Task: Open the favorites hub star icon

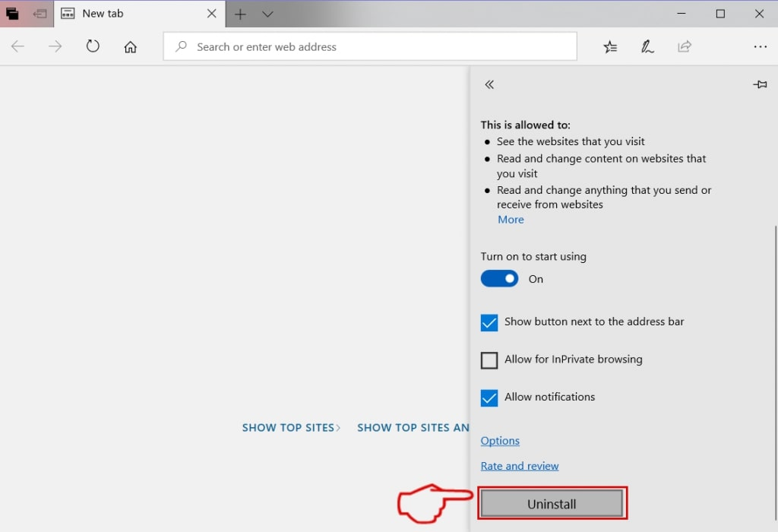Action: coord(610,46)
